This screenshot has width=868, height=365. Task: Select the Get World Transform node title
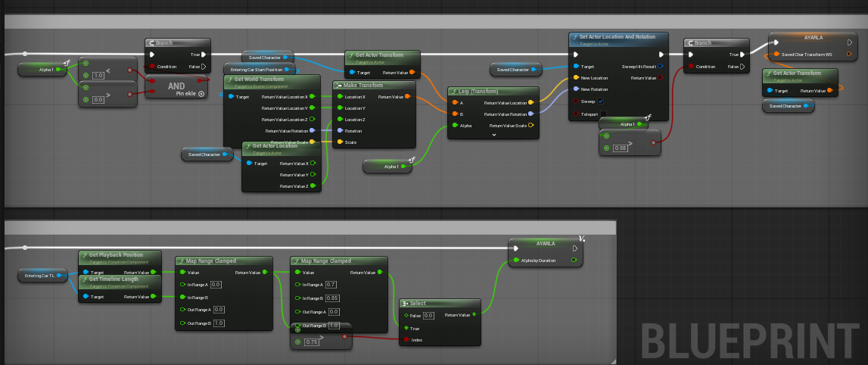[x=259, y=80]
